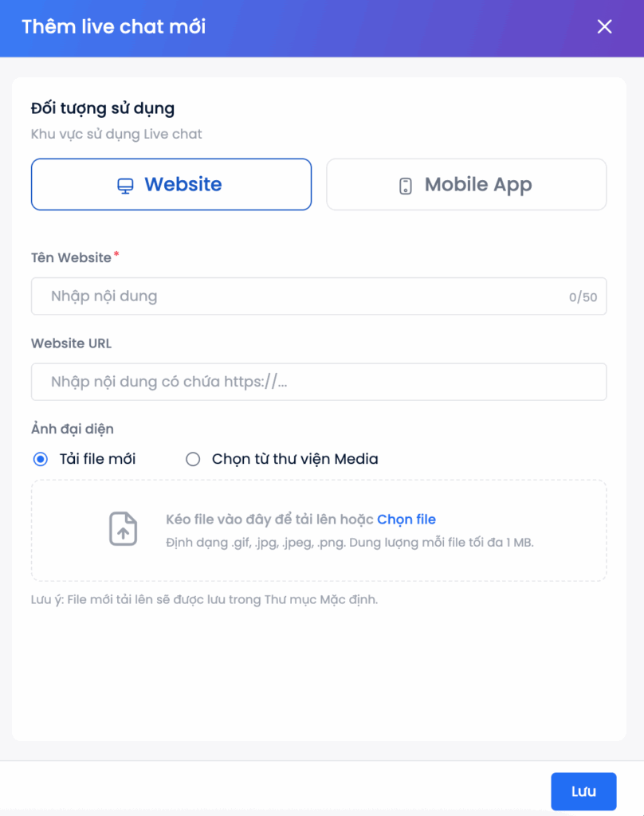Click the Thêm live chat mới header title
This screenshot has height=816, width=644.
click(x=113, y=26)
